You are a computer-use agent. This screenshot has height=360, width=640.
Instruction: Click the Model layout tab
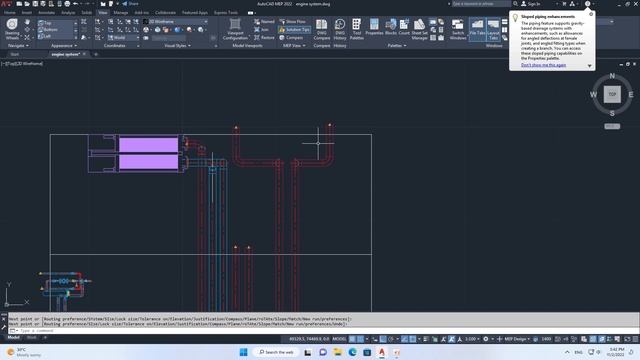[13, 338]
